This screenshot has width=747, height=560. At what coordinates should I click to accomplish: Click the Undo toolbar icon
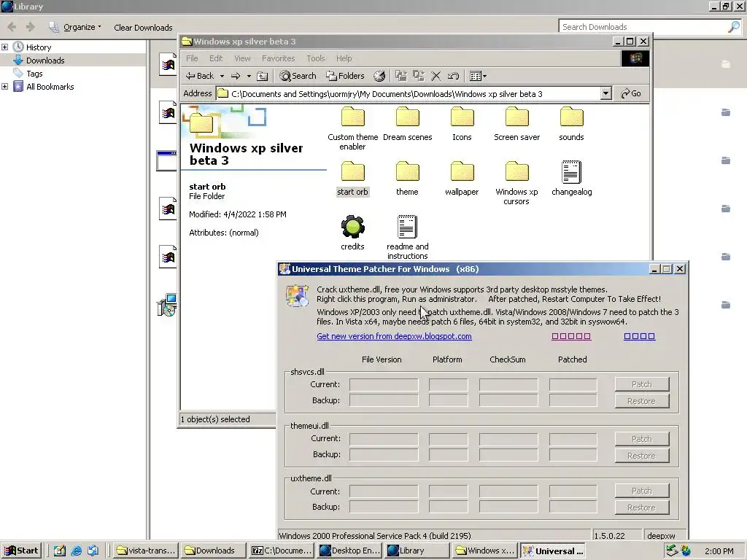(x=454, y=76)
